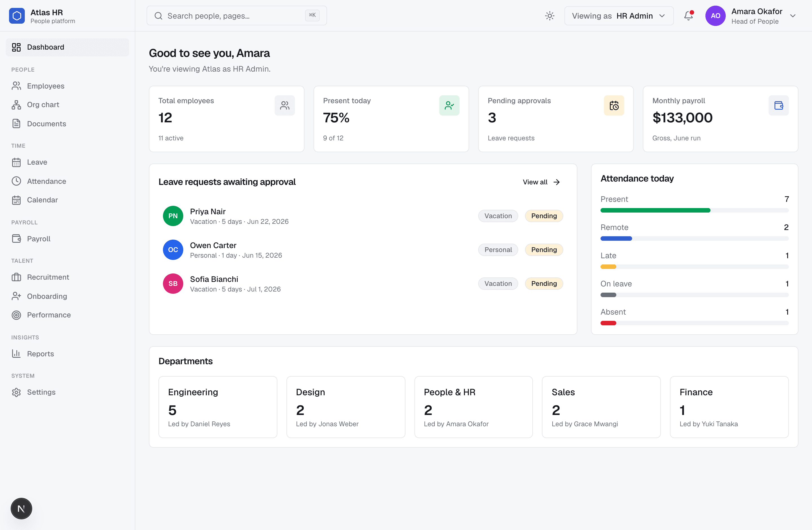
Task: Click the gray On leave attendance bar
Action: coord(608,295)
